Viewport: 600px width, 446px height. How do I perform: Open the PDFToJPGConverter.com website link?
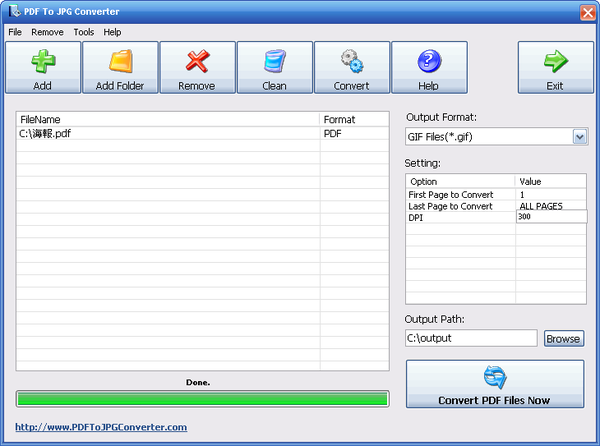click(101, 427)
